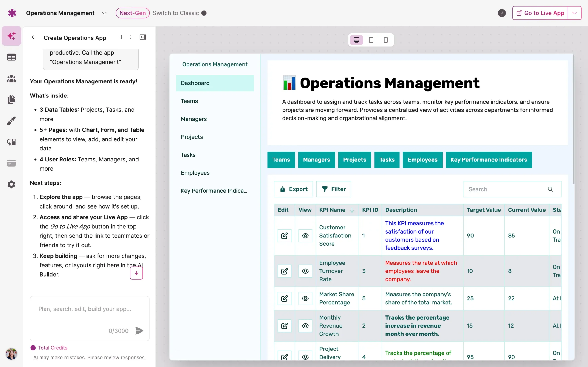Open the Automations flow icon
This screenshot has height=367, width=588.
pyautogui.click(x=11, y=142)
